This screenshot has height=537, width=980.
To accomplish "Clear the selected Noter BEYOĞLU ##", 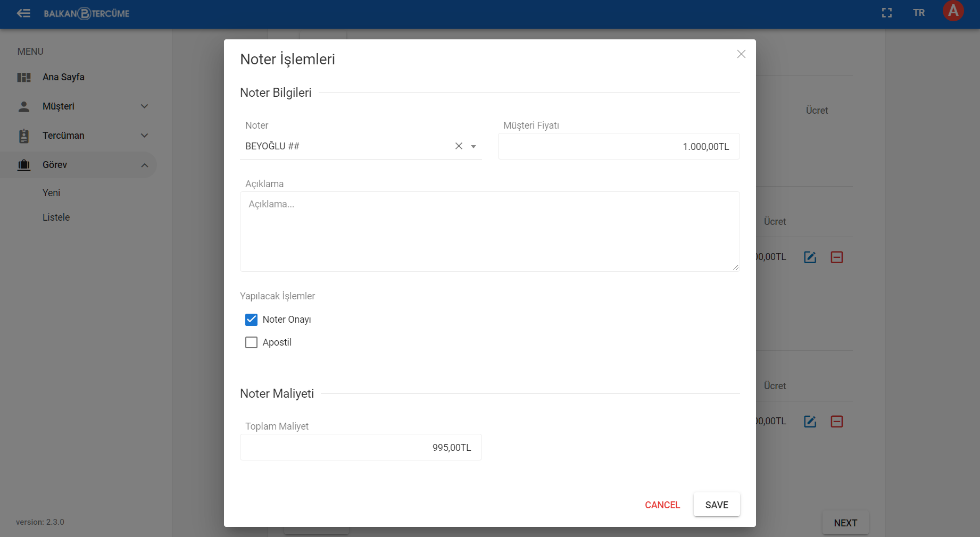I will pos(459,146).
